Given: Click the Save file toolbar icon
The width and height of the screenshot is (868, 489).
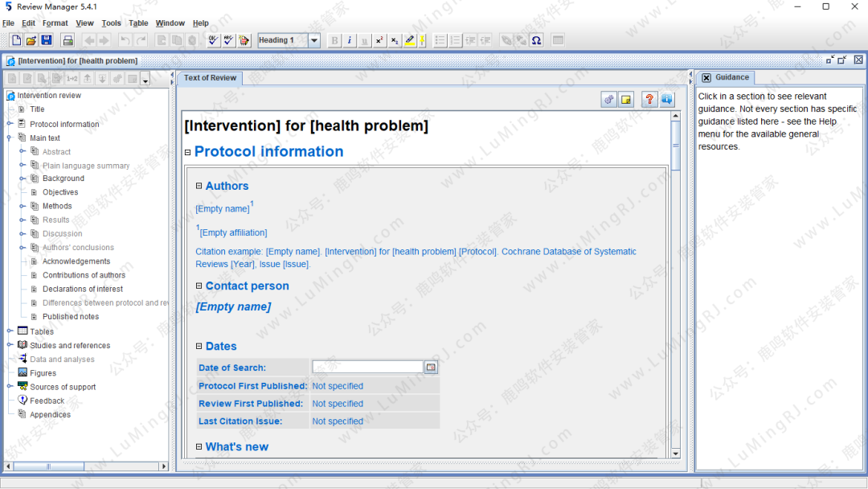Looking at the screenshot, I should pos(47,40).
